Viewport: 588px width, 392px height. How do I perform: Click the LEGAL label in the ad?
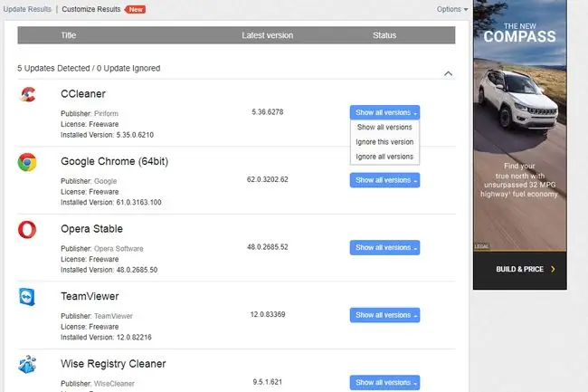tap(481, 246)
